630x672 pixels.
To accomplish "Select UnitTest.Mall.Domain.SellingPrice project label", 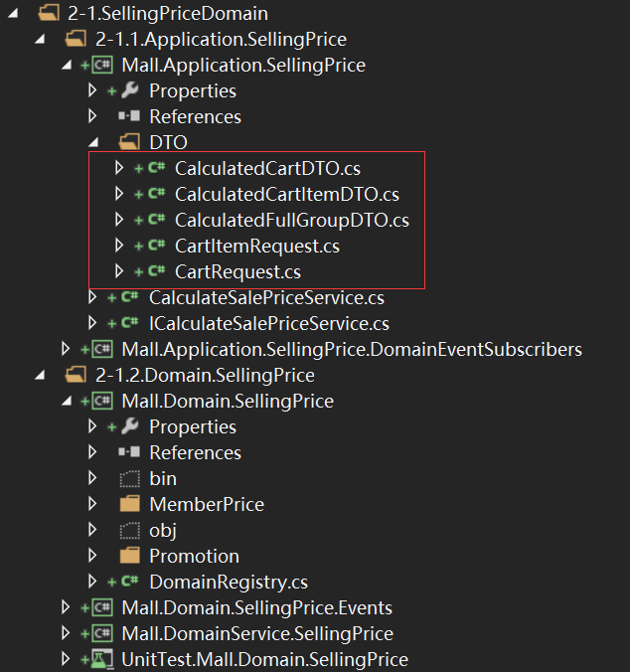I will [x=264, y=659].
